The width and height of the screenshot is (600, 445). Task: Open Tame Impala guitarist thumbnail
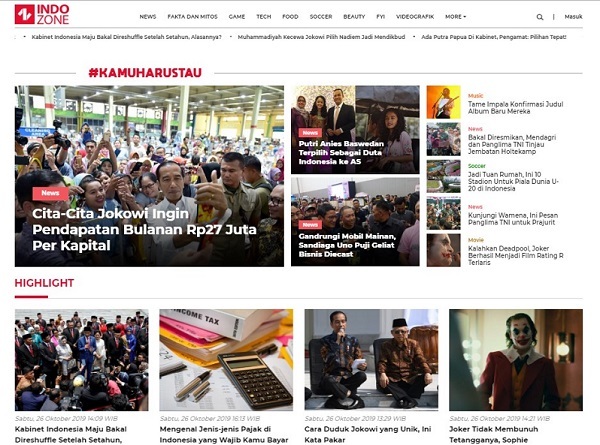pos(443,102)
